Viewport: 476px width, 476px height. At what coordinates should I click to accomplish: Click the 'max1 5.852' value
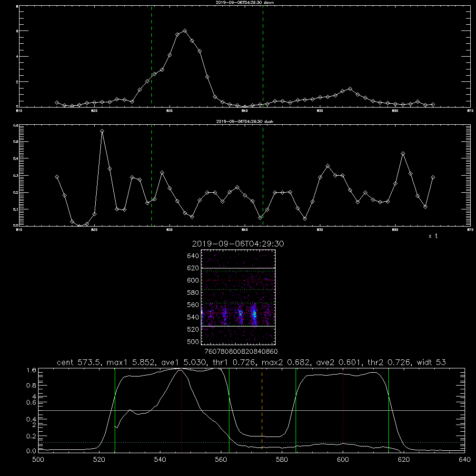click(131, 362)
